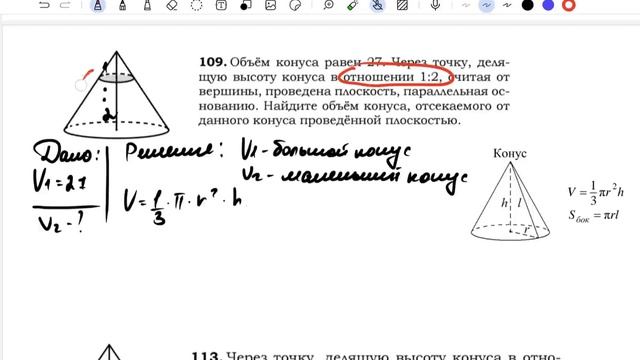The width and height of the screenshot is (640, 360).
Task: Click the problem number "109."
Action: [213, 62]
